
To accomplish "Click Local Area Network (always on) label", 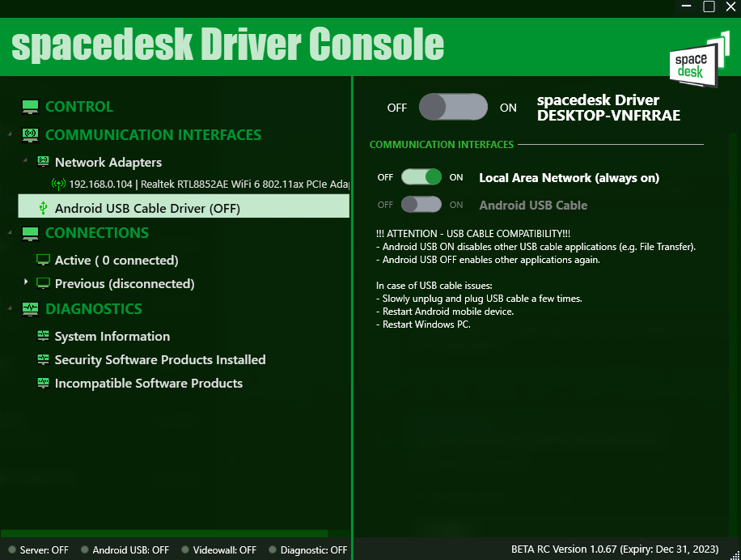I will coord(569,178).
